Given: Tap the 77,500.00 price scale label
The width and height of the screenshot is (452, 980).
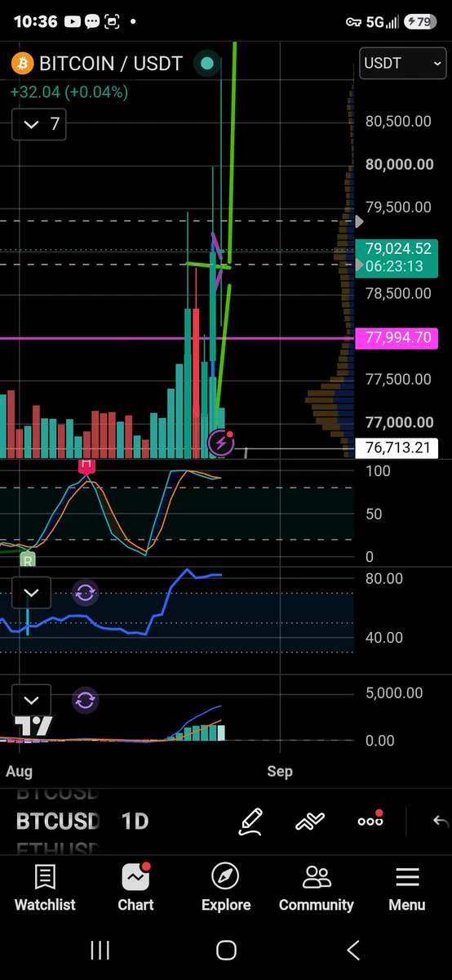Looking at the screenshot, I should pyautogui.click(x=398, y=379).
